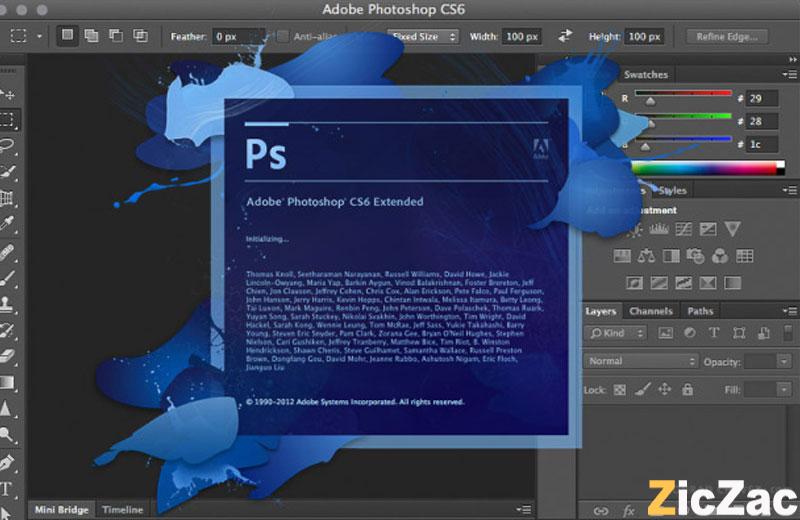Click the Refine Edge button

pyautogui.click(x=726, y=36)
